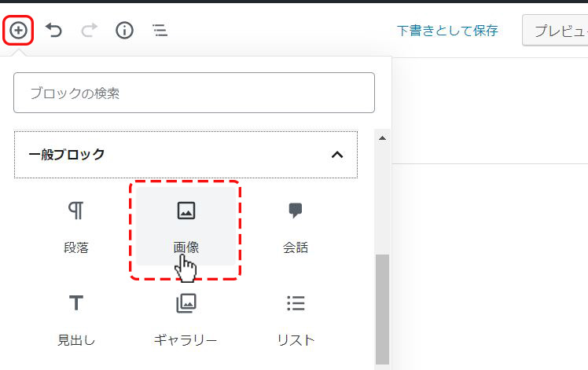Click the scrollbar up arrow
This screenshot has height=370, width=588.
383,138
